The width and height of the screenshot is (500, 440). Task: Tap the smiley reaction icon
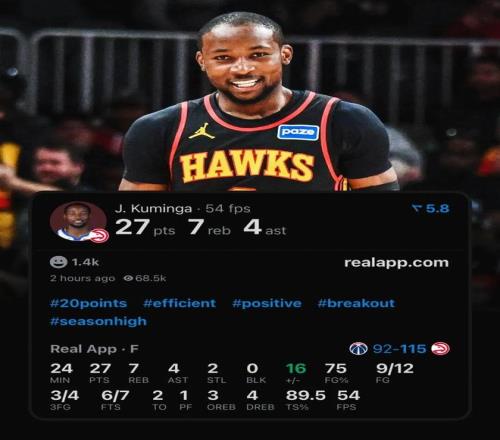(x=58, y=262)
